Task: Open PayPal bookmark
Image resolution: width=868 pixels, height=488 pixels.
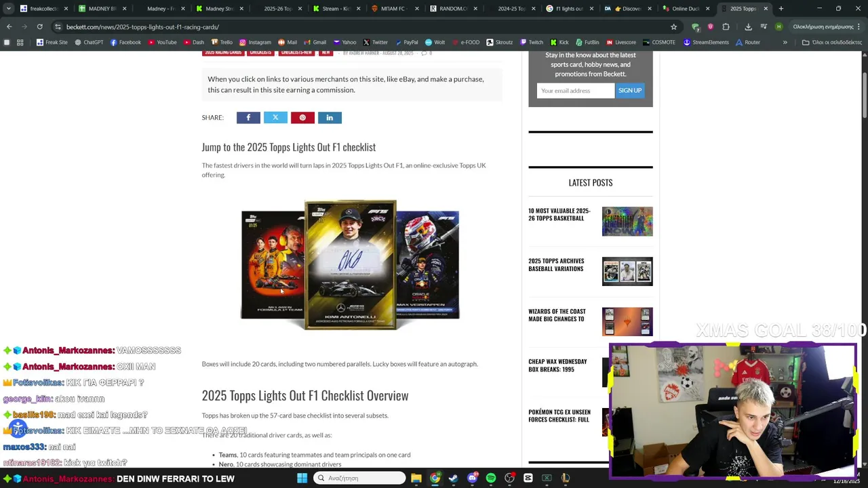Action: tap(406, 42)
